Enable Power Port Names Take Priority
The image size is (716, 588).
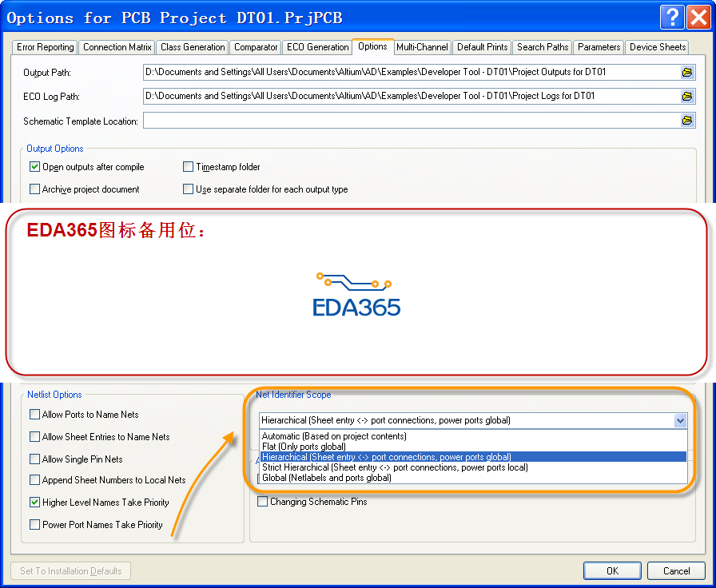[x=34, y=525]
